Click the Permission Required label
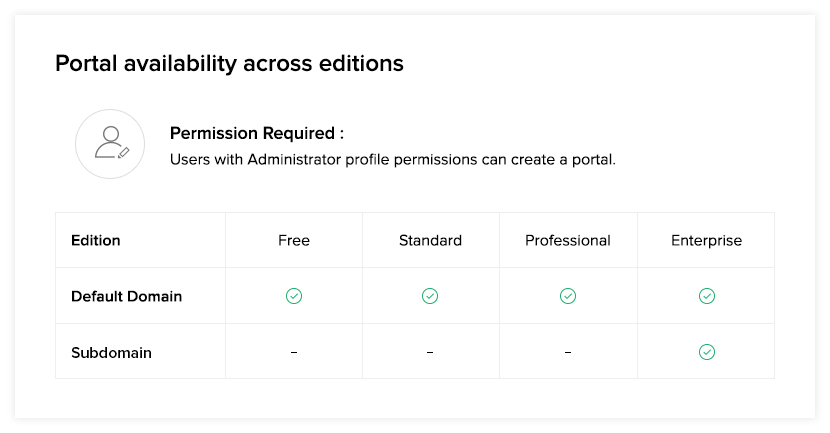 coord(257,133)
